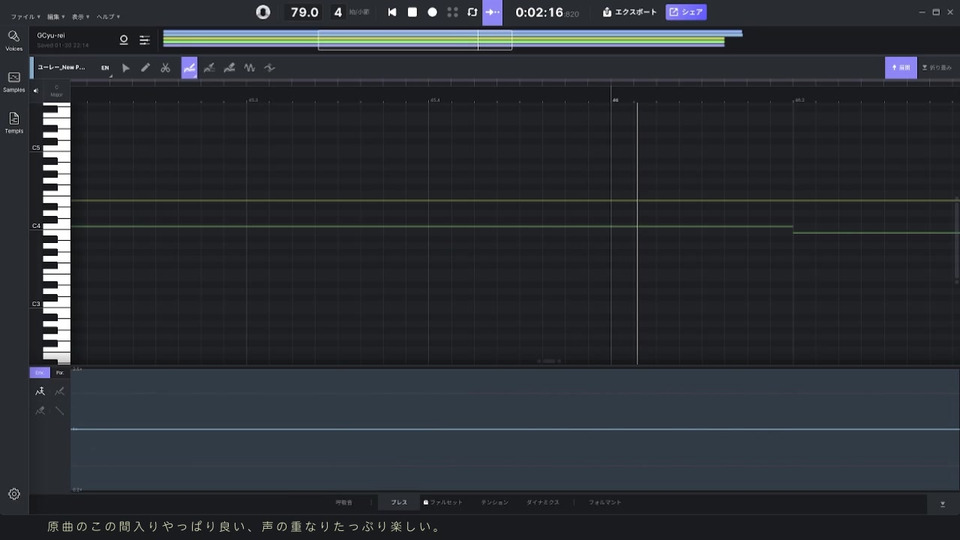Screen dimensions: 960x540
Task: Choose the vibrato wave tool
Action: [249, 68]
